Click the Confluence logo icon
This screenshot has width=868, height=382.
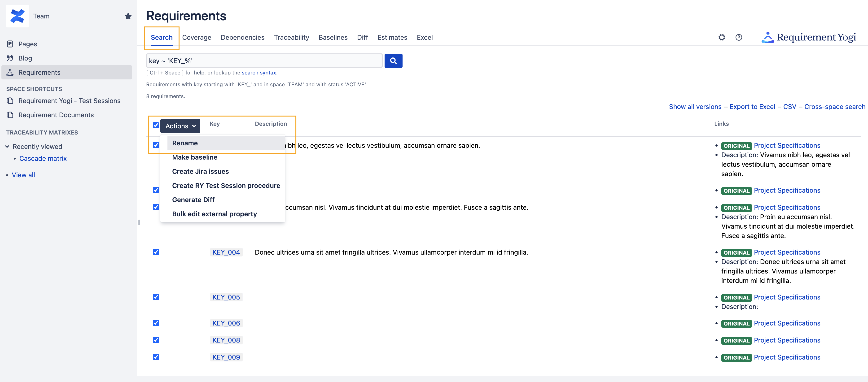coord(17,16)
